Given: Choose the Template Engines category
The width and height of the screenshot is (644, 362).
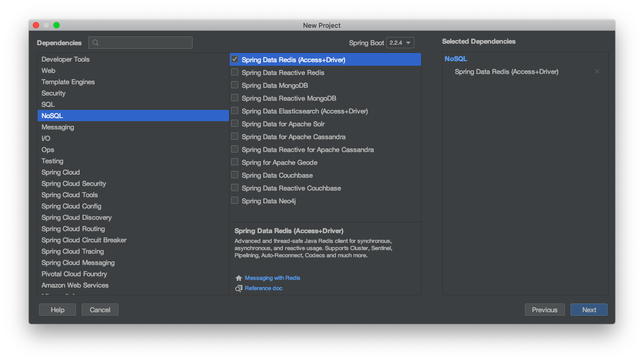Looking at the screenshot, I should [x=133, y=82].
